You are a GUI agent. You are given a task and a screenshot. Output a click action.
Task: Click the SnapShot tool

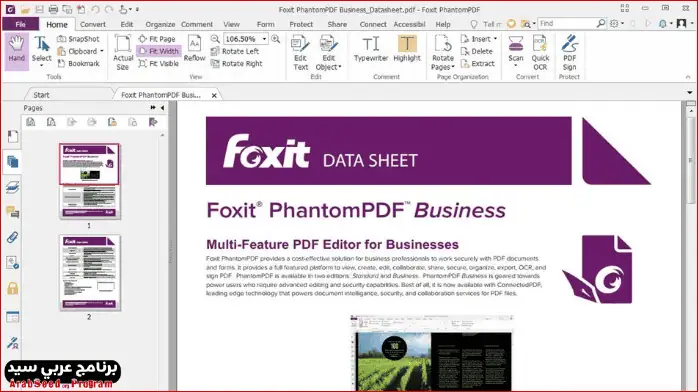click(x=78, y=39)
